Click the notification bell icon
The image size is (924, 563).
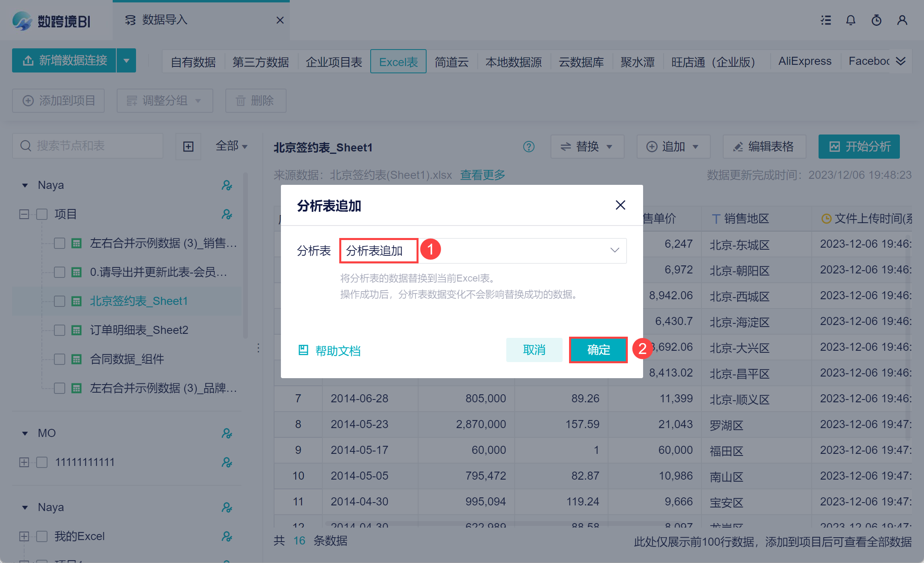(x=850, y=20)
